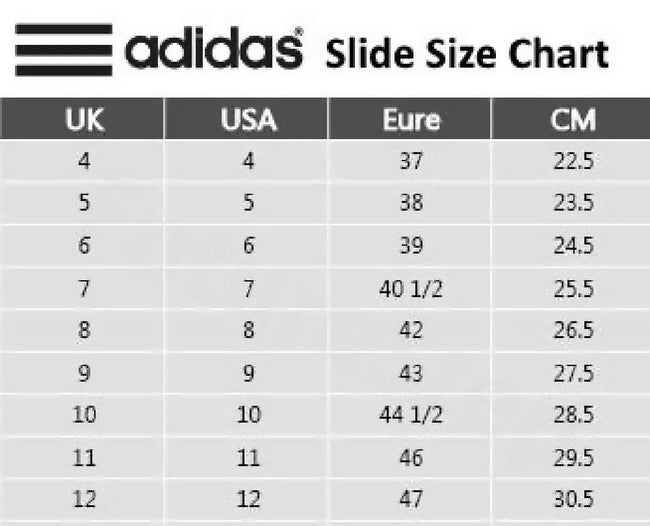The height and width of the screenshot is (526, 650).
Task: Click the CM column header
Action: pos(573,121)
